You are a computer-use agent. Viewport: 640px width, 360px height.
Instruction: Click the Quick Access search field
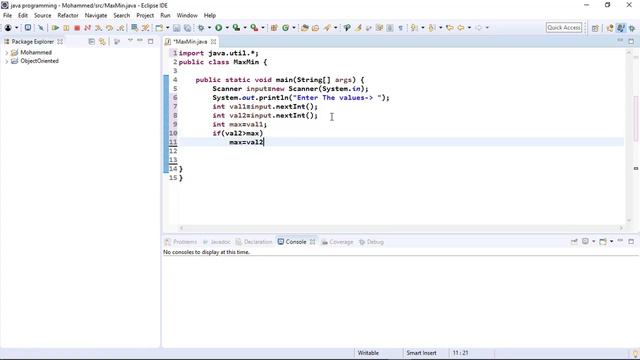(564, 27)
